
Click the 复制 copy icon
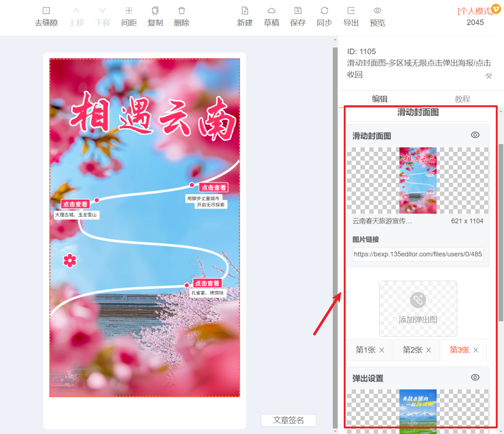tap(155, 11)
